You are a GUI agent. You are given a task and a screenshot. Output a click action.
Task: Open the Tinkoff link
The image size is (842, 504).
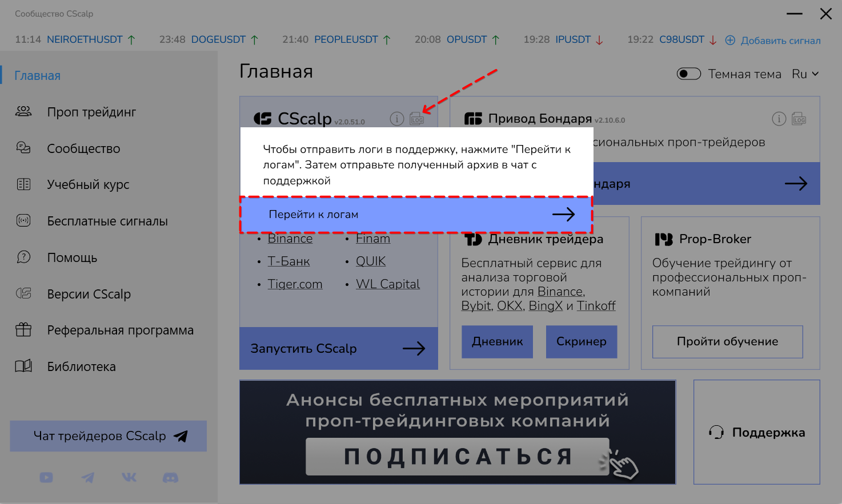click(596, 306)
